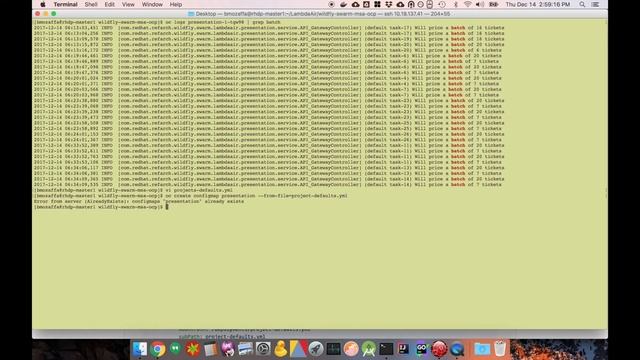This screenshot has width=640, height=360.
Task: Open QuickTime Player from the Dock
Action: coord(457,349)
